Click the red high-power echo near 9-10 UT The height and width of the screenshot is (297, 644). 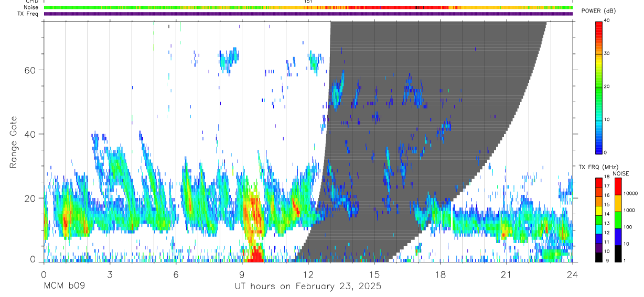click(x=256, y=254)
